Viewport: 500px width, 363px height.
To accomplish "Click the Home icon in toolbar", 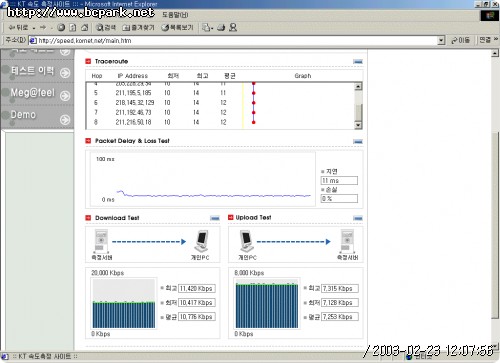I will click(x=85, y=28).
